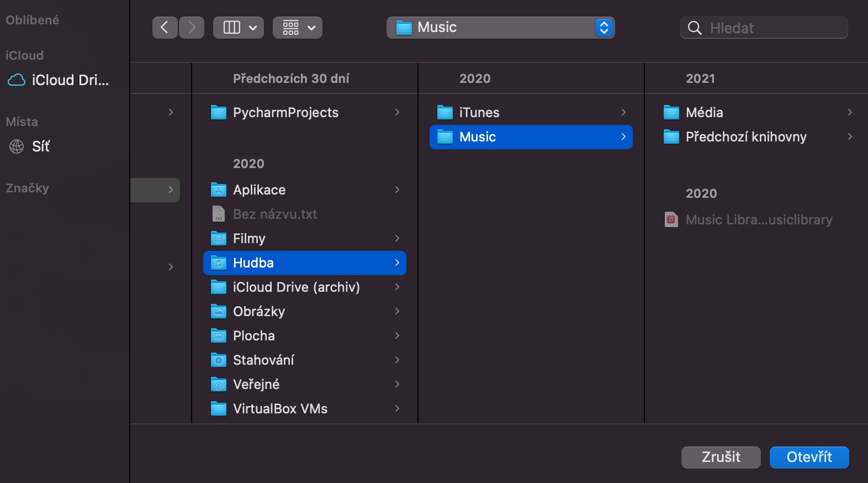The image size is (868, 483).
Task: Select the VirtualBox VMs folder
Action: point(280,409)
